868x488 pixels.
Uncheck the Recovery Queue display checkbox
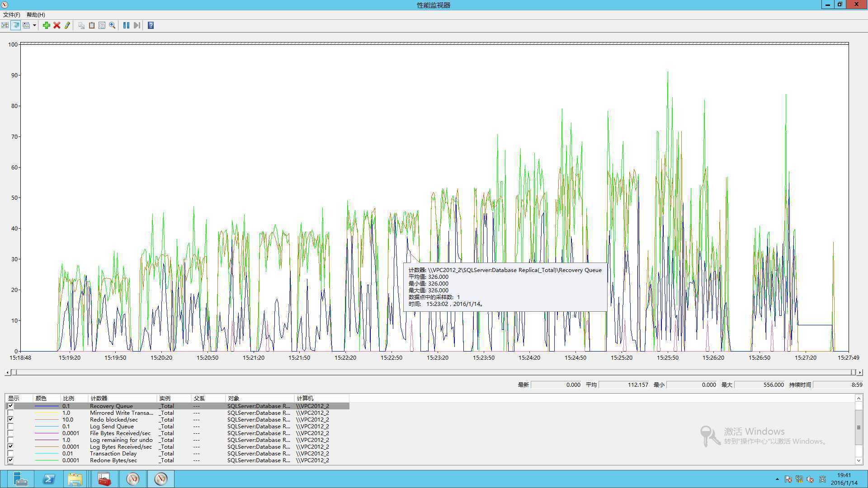click(x=10, y=406)
